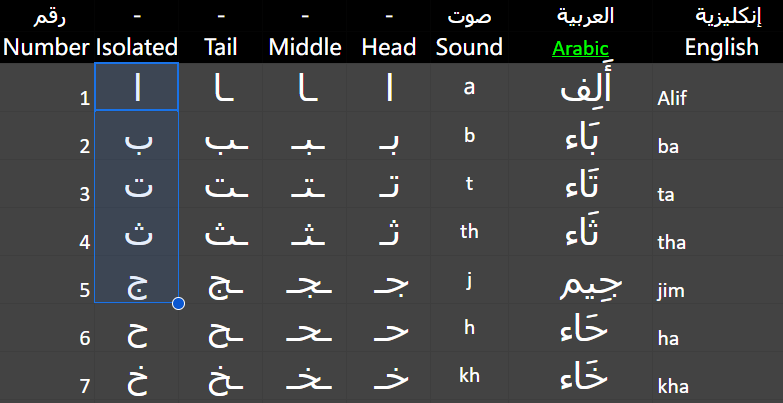
Task: Click the 'jim' English name cell
Action: (x=718, y=291)
